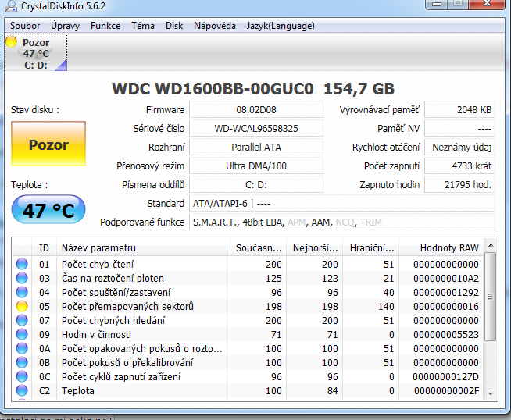Click the serial number WD-WCAL96598325

click(x=256, y=128)
